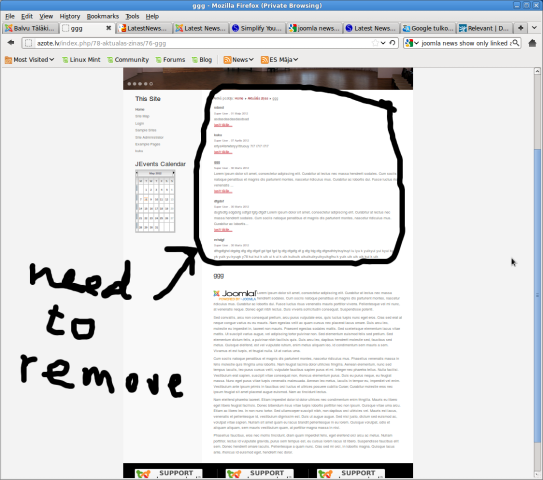This screenshot has width=543, height=480.
Task: Open the News feed bookmark dropdown
Action: pos(239,60)
